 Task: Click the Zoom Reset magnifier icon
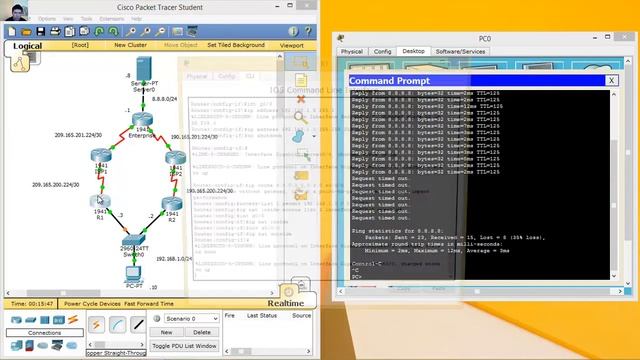coord(146,31)
